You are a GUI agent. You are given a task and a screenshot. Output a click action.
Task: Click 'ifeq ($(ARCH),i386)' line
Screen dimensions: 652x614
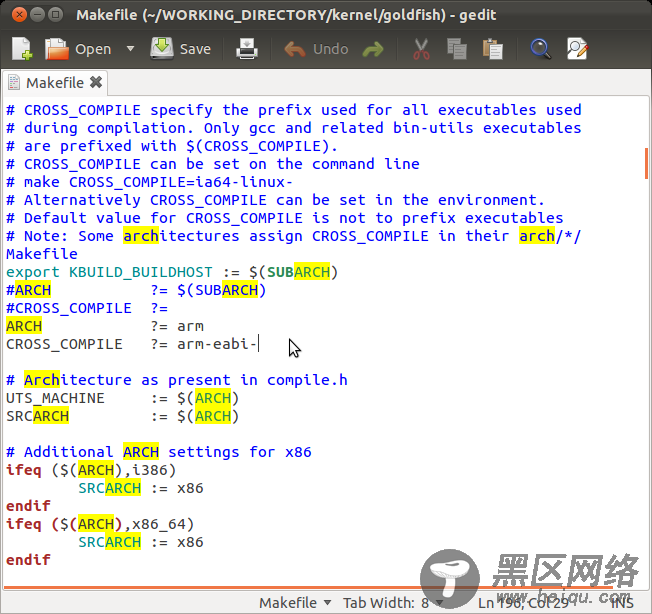(x=91, y=470)
